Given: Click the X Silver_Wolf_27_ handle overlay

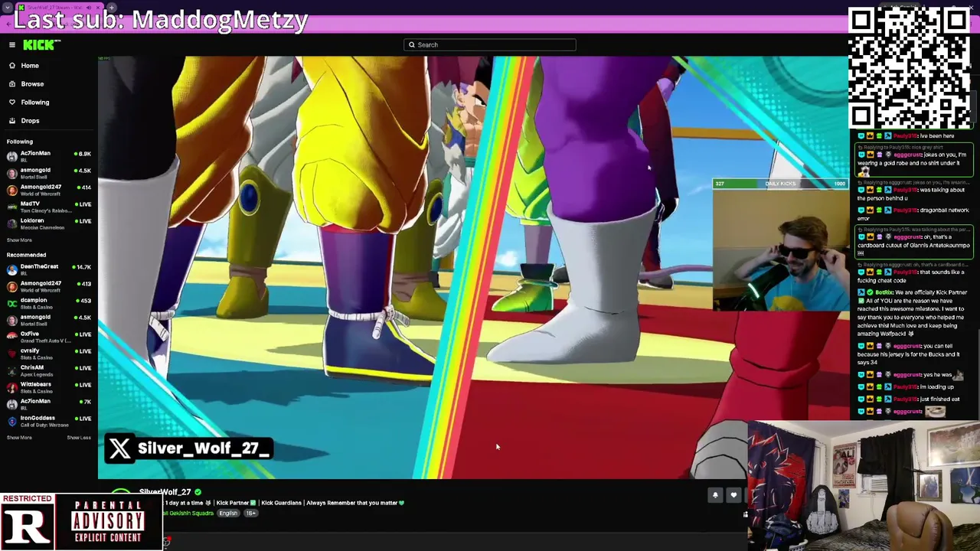Looking at the screenshot, I should pos(189,448).
